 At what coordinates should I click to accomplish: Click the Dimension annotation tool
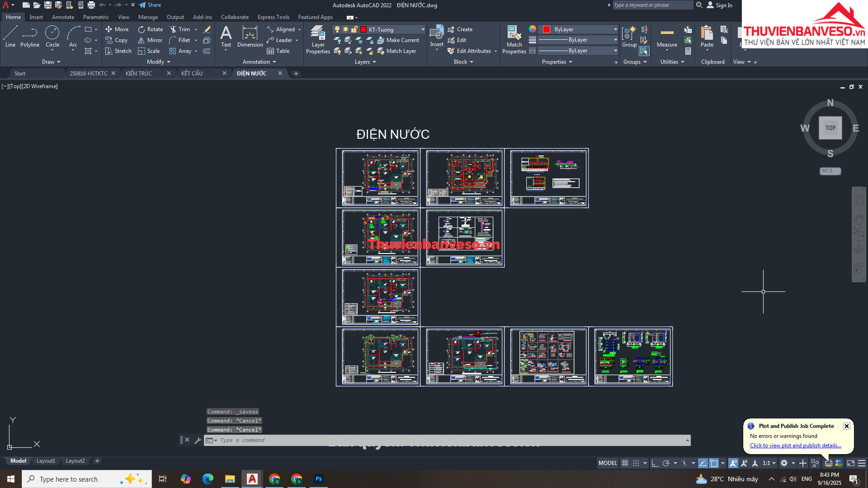tap(250, 36)
